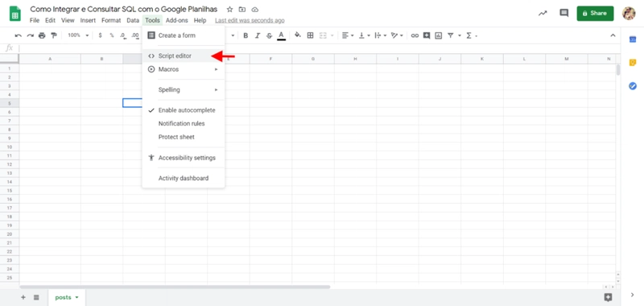Click the Undo arrow in toolbar

[x=18, y=35]
